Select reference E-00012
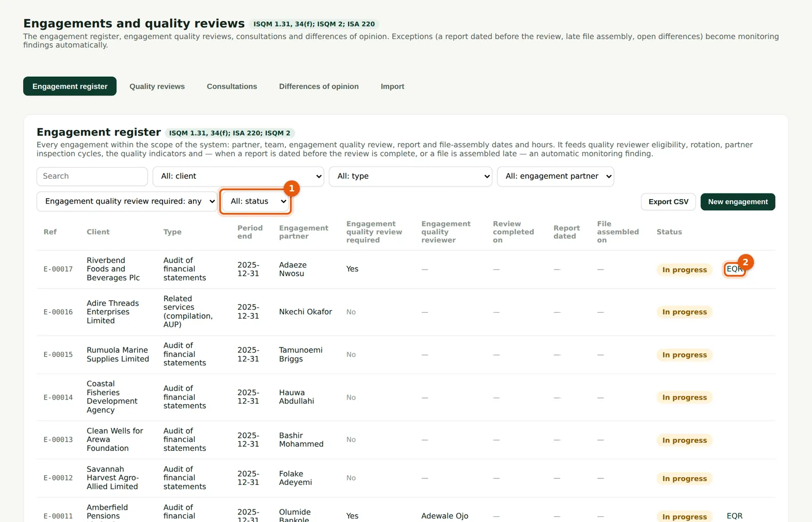Image resolution: width=812 pixels, height=522 pixels. [x=58, y=478]
